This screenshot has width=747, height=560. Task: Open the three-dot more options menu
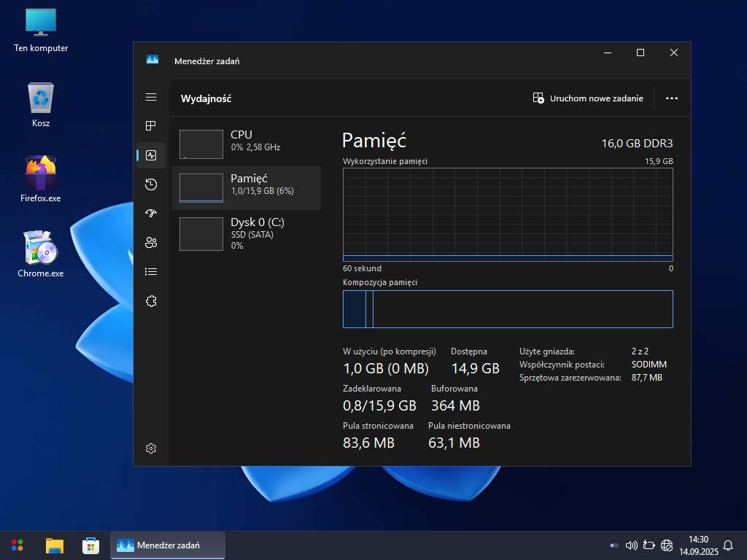[x=672, y=98]
